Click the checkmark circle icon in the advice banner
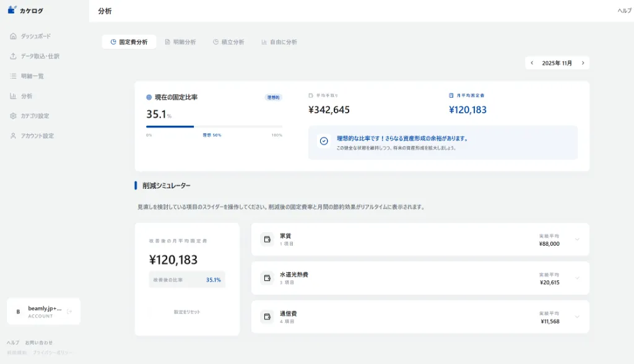This screenshot has width=634, height=364. pyautogui.click(x=324, y=141)
